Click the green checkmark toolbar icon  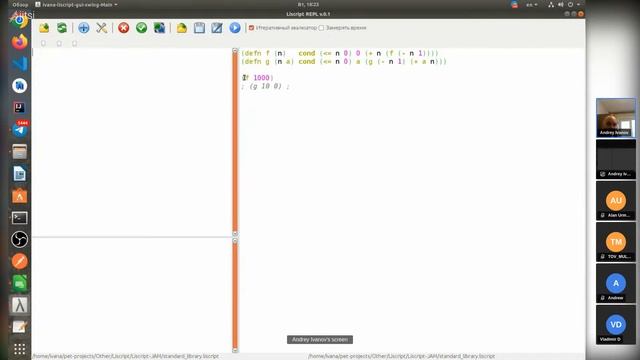coord(142,28)
